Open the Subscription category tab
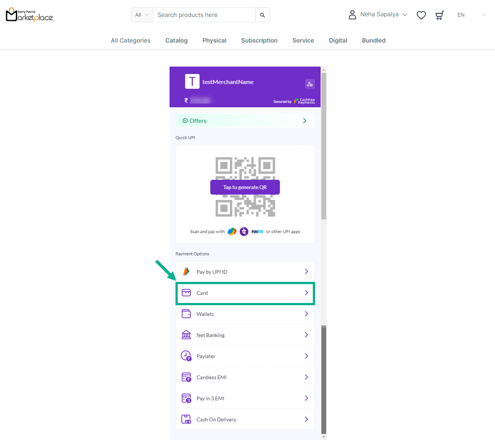Viewport: 495px width, 448px height. 259,41
